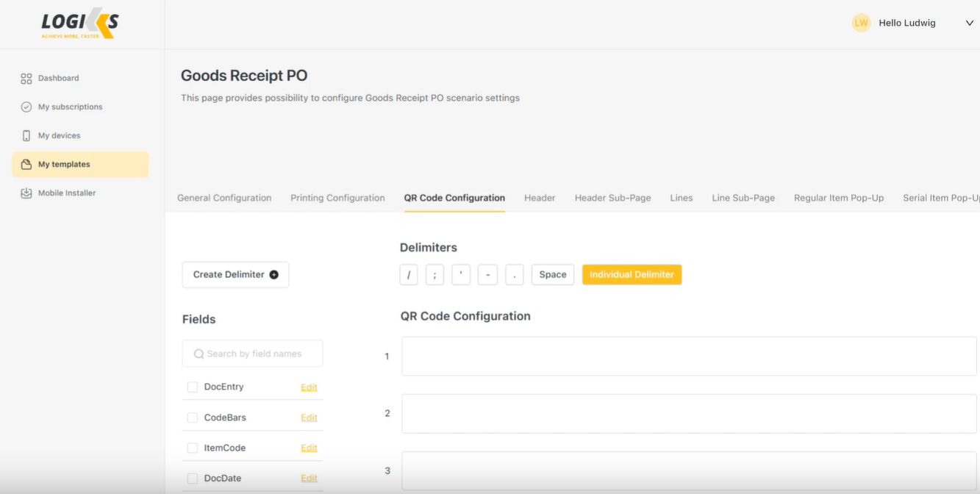Click the My subscriptions checkmark icon
Viewport: 980px width, 494px height.
(x=26, y=107)
